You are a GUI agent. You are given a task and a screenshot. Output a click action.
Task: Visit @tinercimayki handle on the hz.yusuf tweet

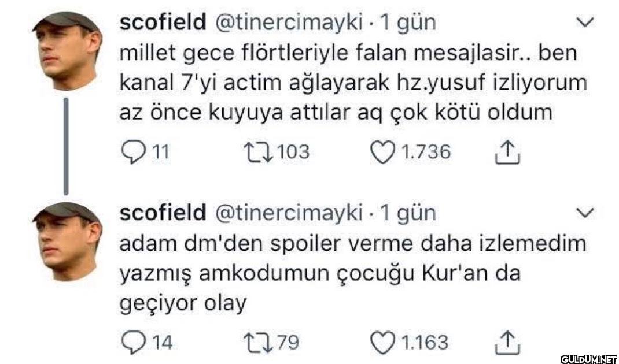288,23
